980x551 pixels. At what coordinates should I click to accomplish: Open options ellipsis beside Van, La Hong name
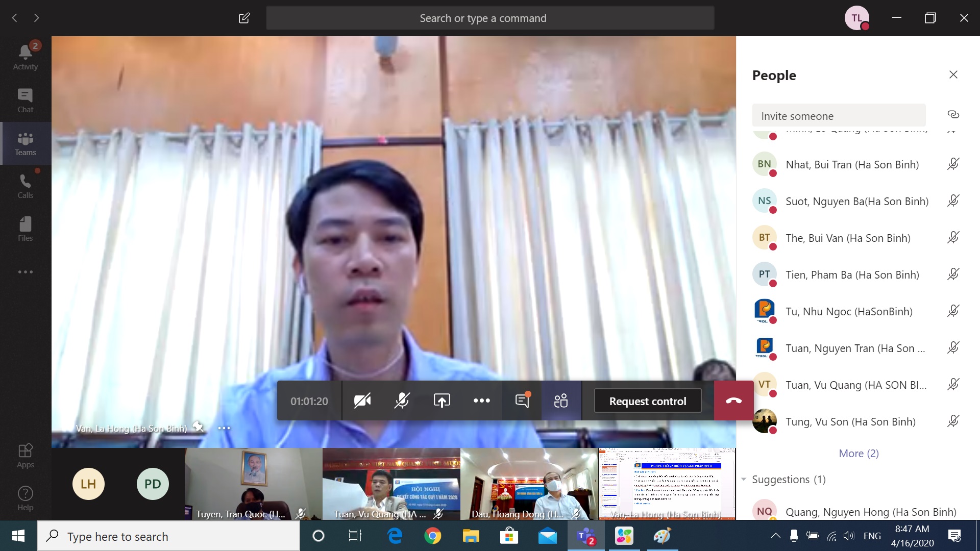[x=224, y=428]
